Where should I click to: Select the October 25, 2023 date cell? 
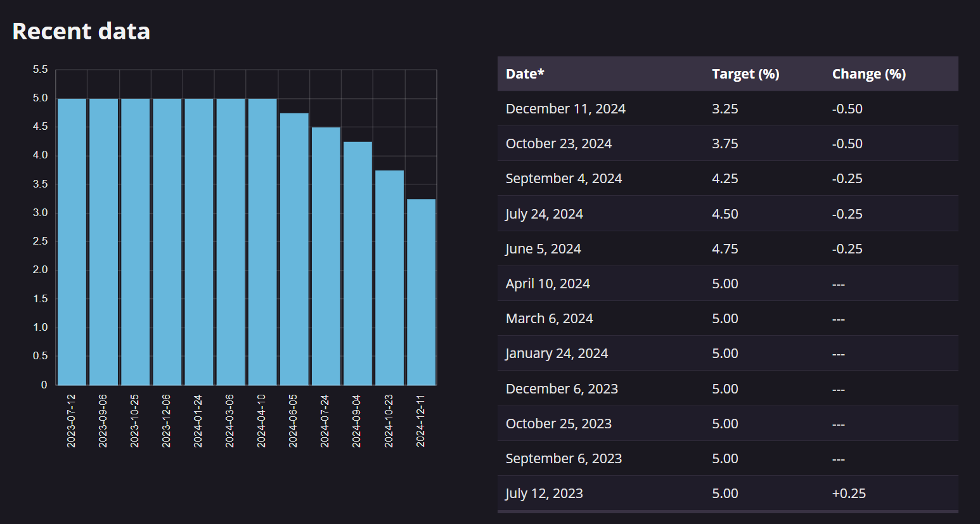pos(558,424)
